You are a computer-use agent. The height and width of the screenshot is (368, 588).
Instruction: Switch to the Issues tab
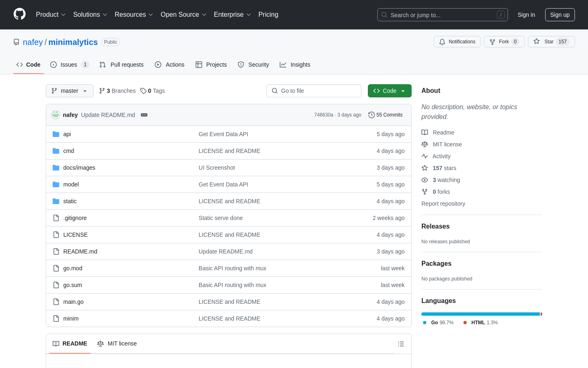pos(69,65)
